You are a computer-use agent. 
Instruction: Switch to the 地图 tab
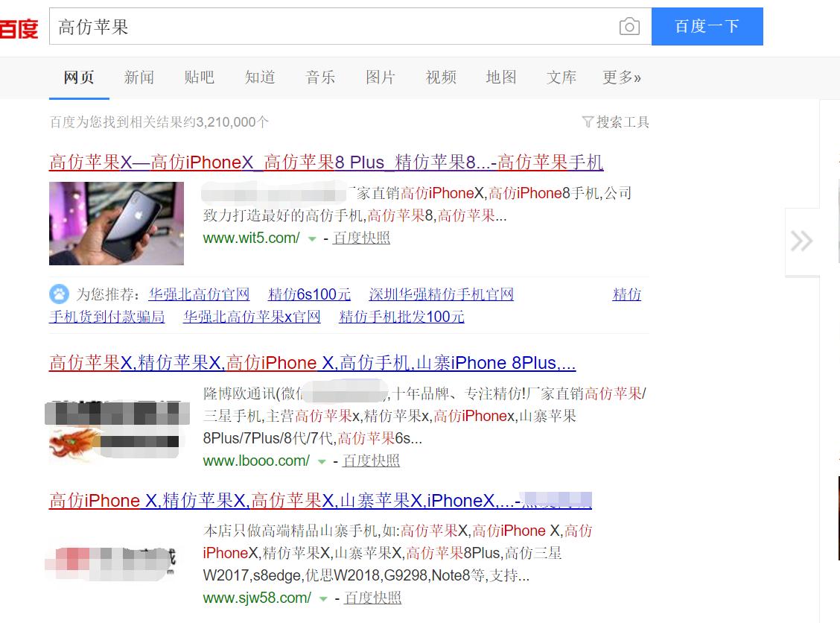click(501, 77)
